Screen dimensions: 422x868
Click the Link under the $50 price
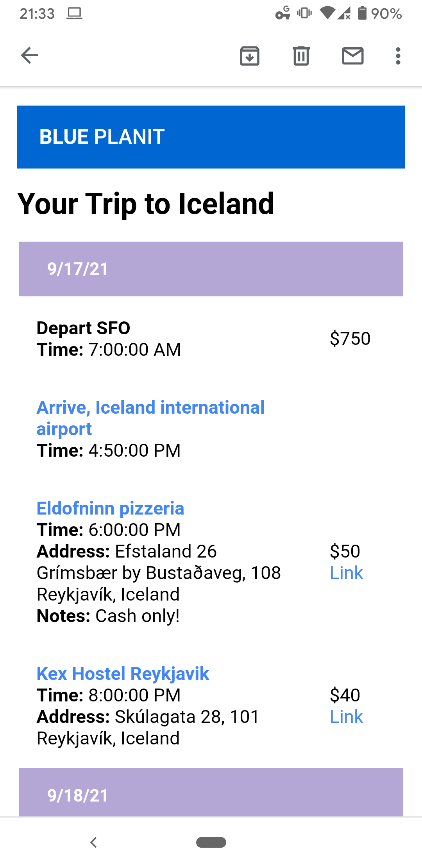(x=346, y=573)
